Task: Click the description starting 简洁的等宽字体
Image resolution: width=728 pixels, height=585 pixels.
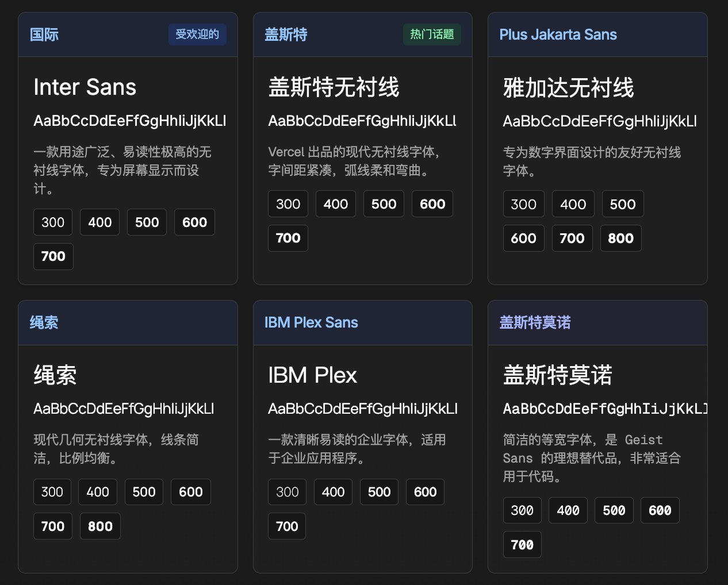Action: pos(592,458)
